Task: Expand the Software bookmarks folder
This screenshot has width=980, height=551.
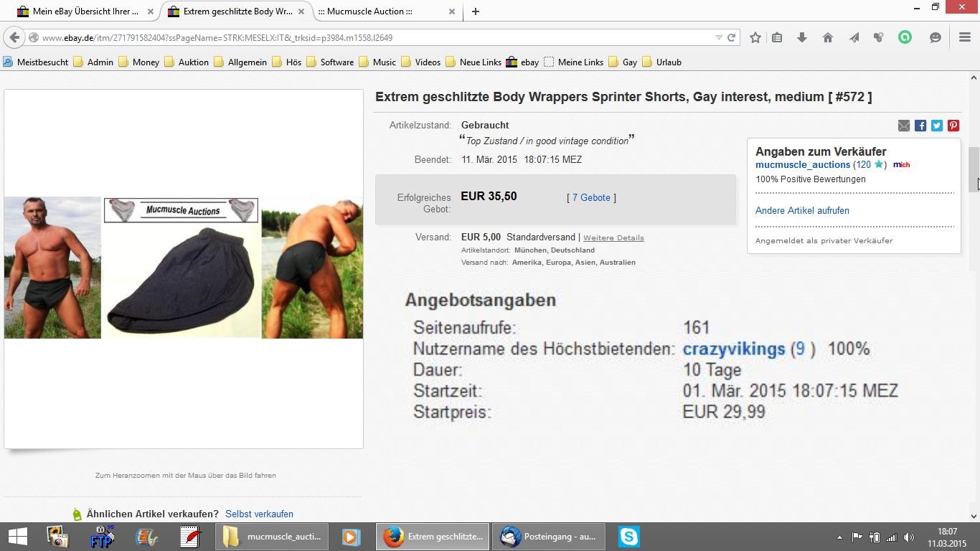Action: pyautogui.click(x=329, y=62)
